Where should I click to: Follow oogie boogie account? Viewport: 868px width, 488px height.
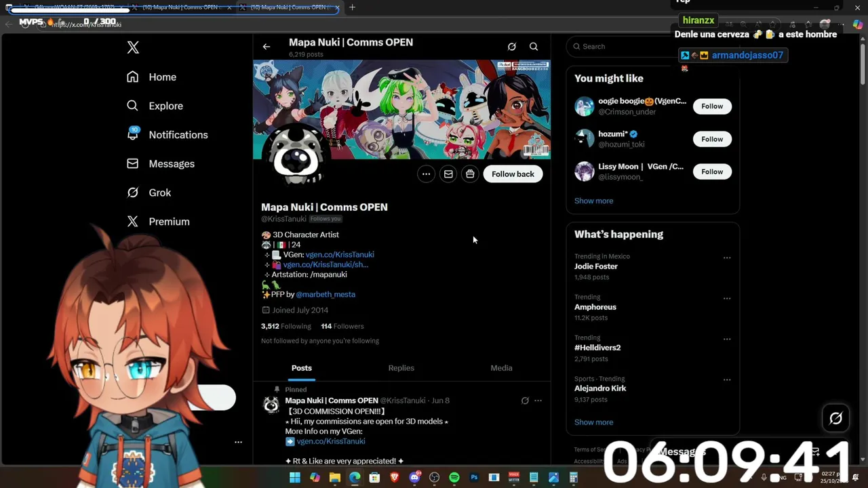(712, 106)
